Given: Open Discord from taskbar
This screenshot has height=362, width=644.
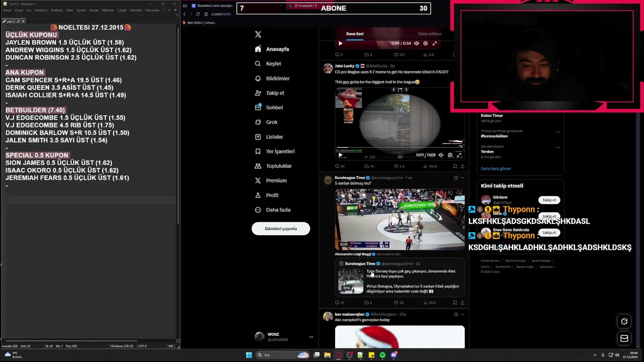Looking at the screenshot, I should (x=394, y=355).
